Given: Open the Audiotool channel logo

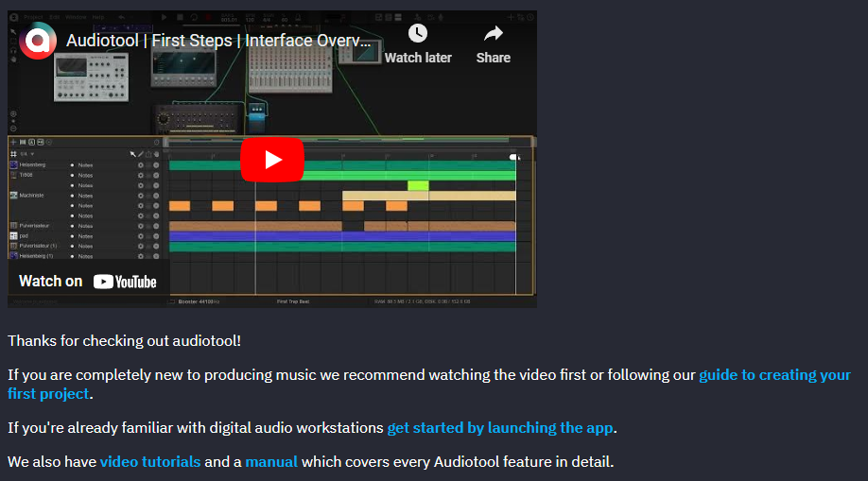Looking at the screenshot, I should click(x=38, y=41).
